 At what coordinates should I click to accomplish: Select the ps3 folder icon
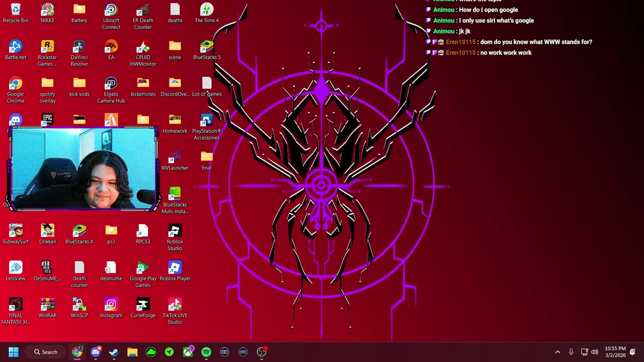(111, 235)
